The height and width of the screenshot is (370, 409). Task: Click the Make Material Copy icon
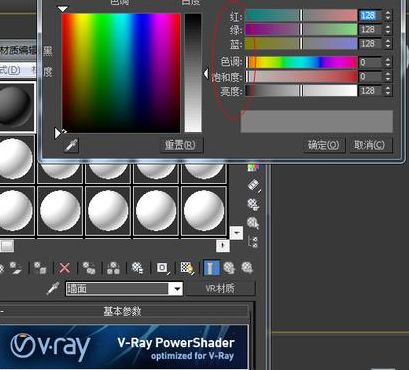click(89, 268)
